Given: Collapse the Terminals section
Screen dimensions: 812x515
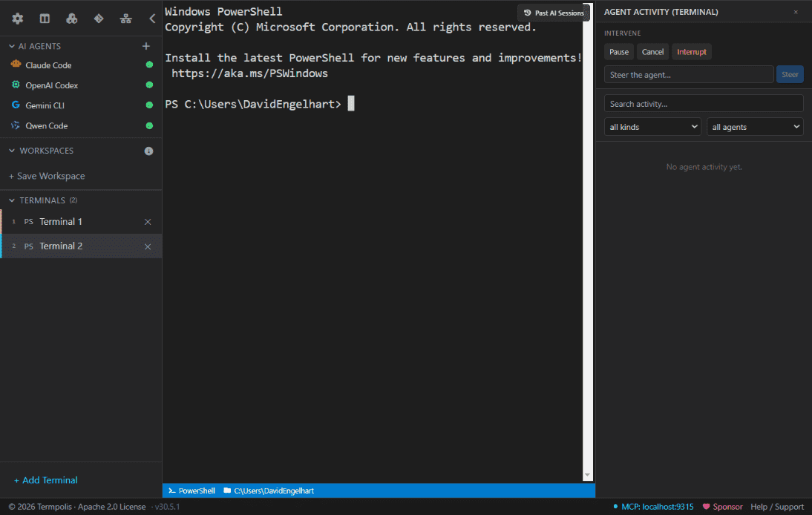Looking at the screenshot, I should click(12, 200).
